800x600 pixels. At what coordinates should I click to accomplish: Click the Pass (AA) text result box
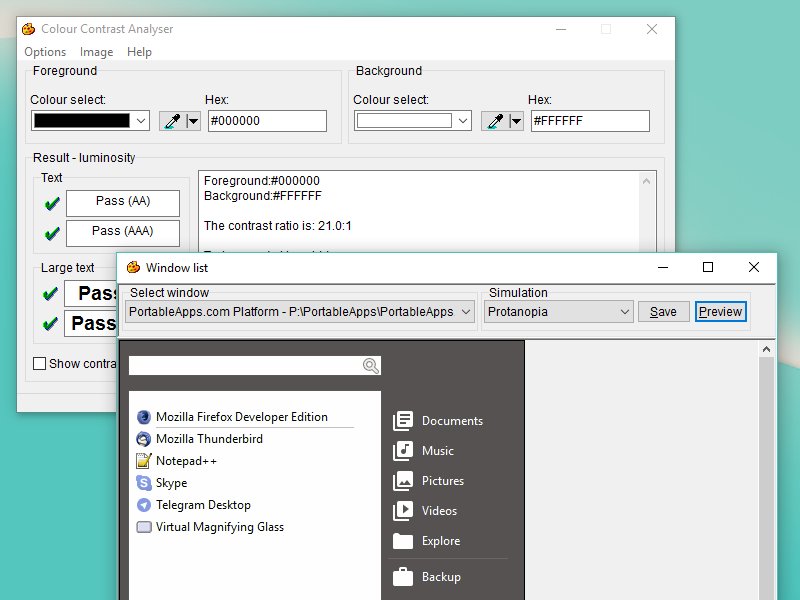tap(123, 202)
